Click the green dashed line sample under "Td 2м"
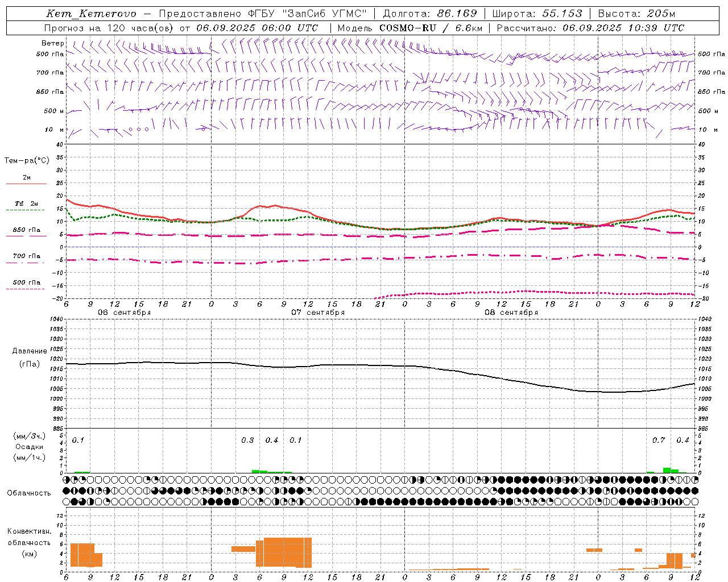The width and height of the screenshot is (728, 582). click(26, 210)
